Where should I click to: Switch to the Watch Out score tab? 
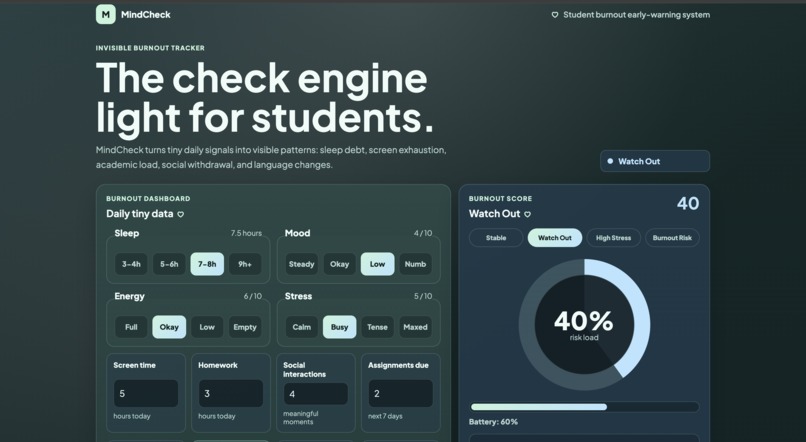(555, 238)
